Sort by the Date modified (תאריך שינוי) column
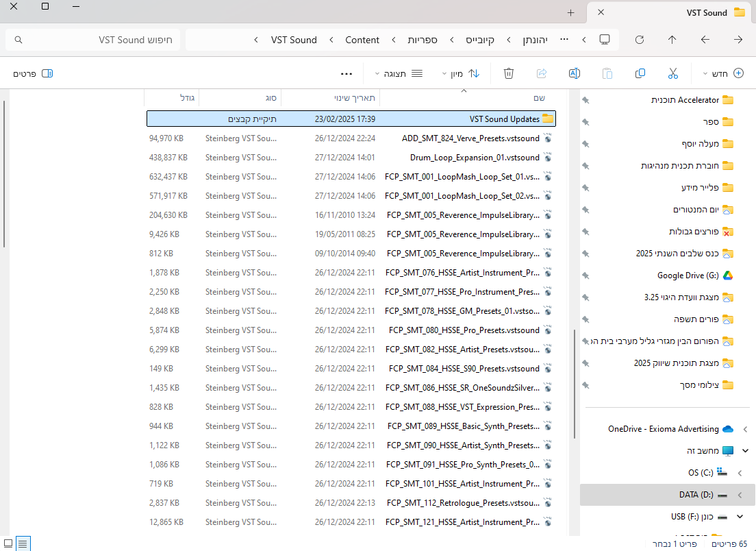756x551 pixels. point(330,98)
